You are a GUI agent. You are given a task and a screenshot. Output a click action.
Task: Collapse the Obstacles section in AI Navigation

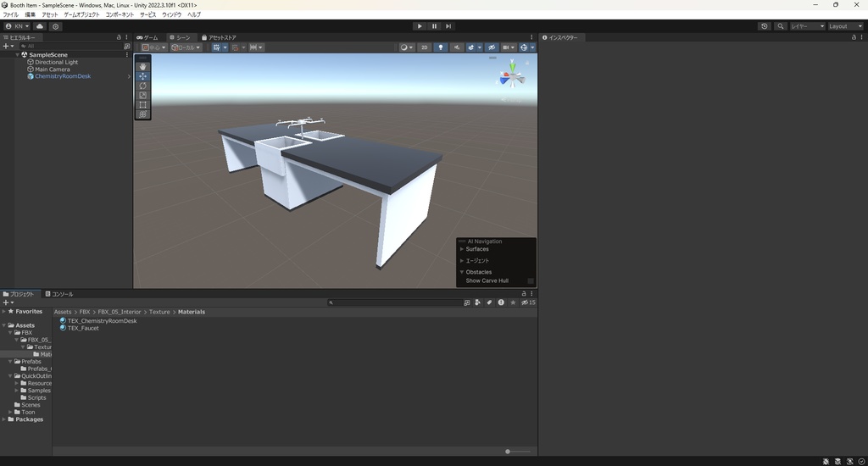pos(462,272)
